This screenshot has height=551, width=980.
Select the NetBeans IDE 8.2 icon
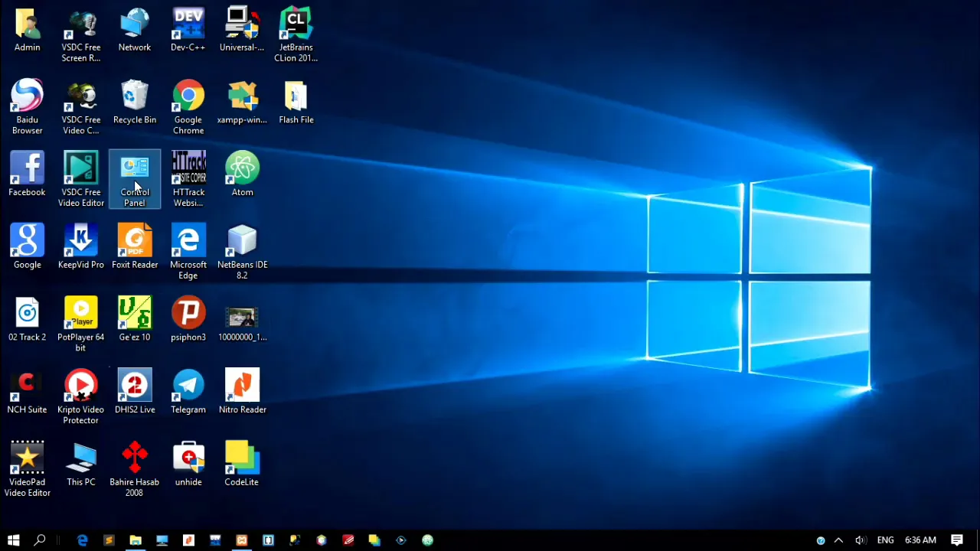pyautogui.click(x=242, y=253)
